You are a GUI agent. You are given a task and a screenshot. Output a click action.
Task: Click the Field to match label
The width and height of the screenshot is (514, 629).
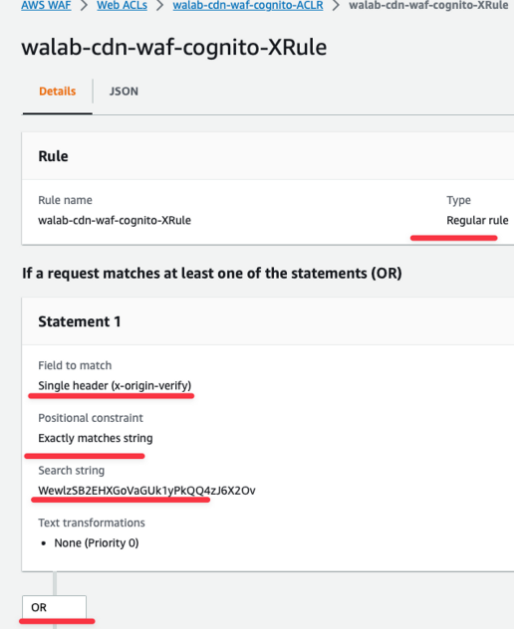pos(75,365)
